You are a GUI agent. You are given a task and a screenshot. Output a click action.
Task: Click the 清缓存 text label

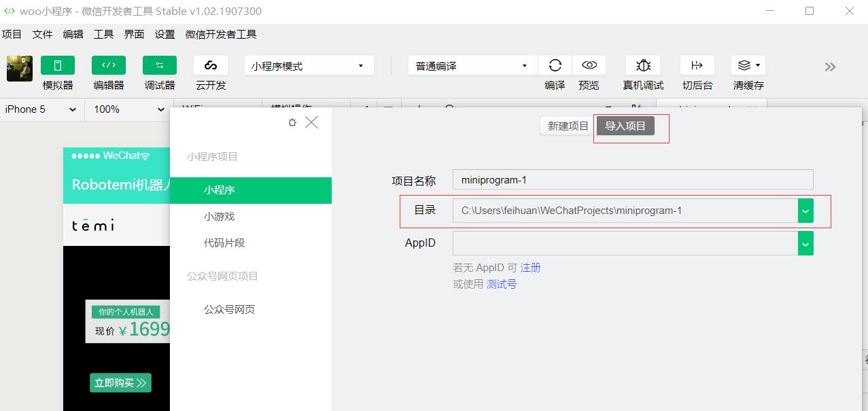(x=748, y=86)
